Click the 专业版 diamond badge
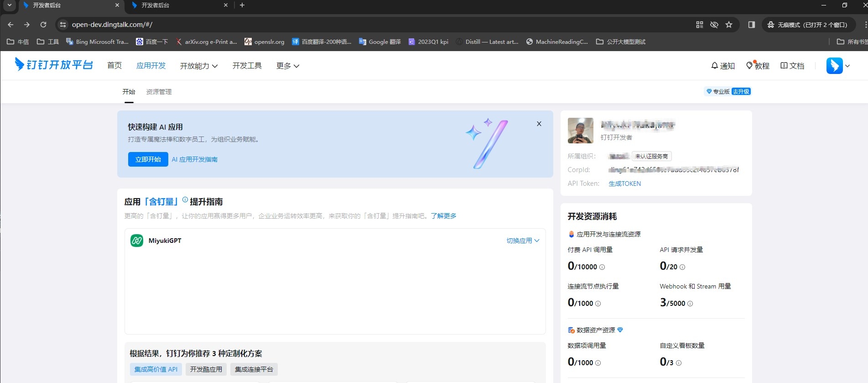The image size is (868, 383). [718, 91]
